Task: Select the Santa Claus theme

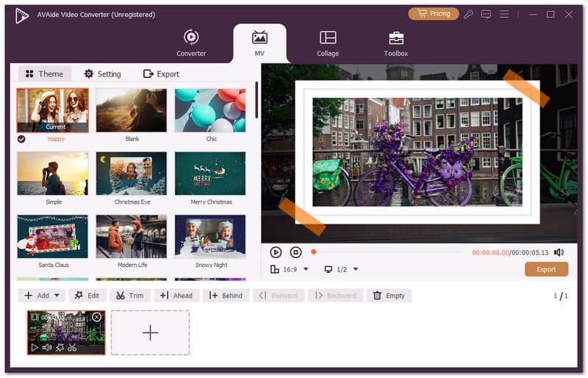Action: (53, 237)
